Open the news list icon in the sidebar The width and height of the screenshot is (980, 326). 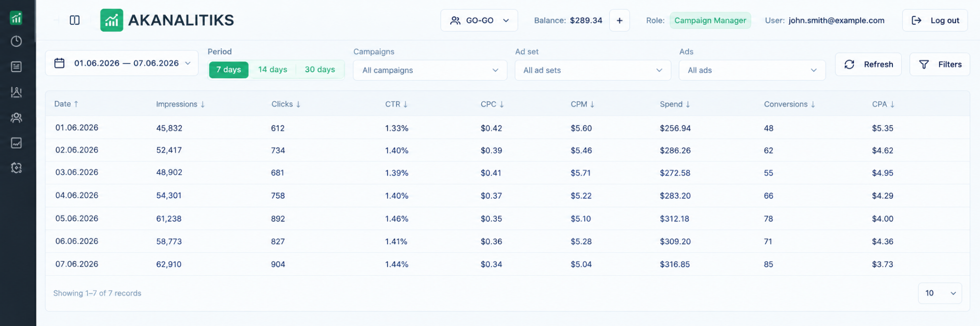pyautogui.click(x=16, y=66)
